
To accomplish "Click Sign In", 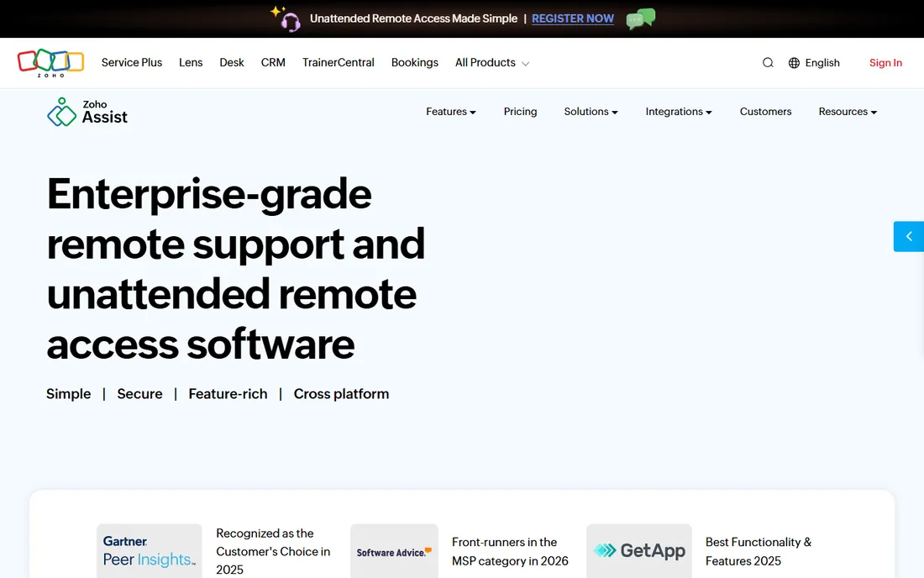I will [885, 62].
